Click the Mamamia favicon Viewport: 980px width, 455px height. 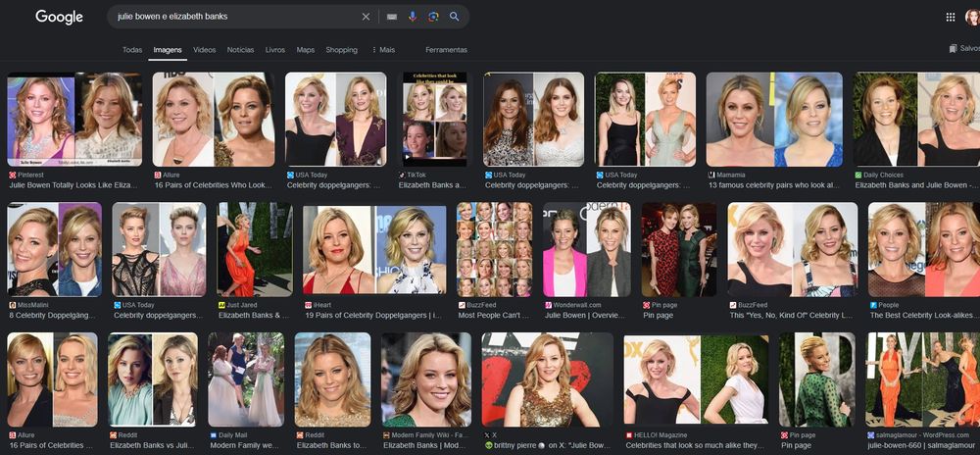click(x=711, y=175)
